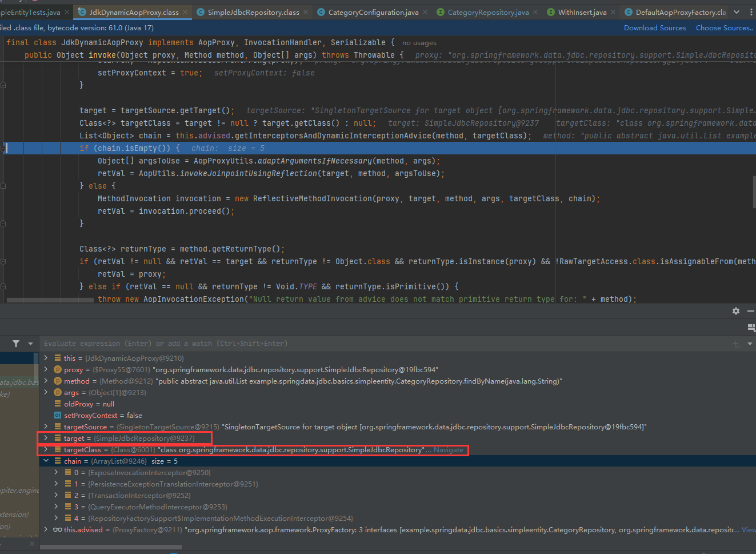
Task: Collapse the chain ArrayList node
Action: pos(46,461)
